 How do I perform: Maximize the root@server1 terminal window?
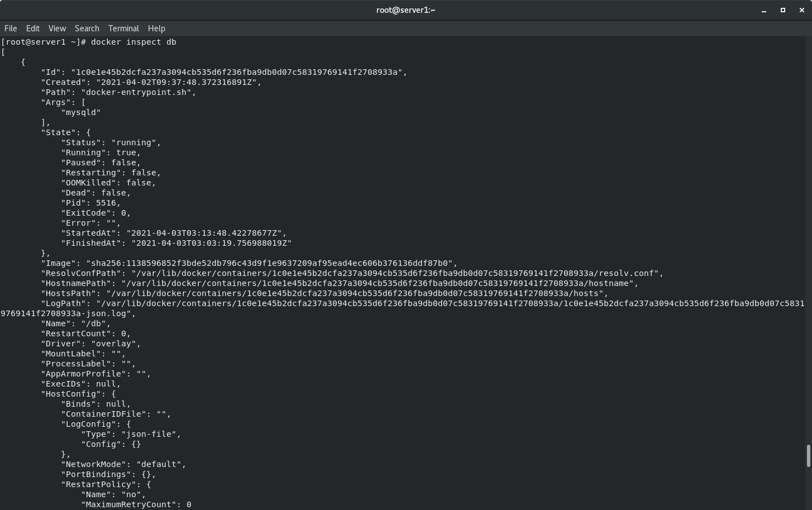(x=782, y=10)
